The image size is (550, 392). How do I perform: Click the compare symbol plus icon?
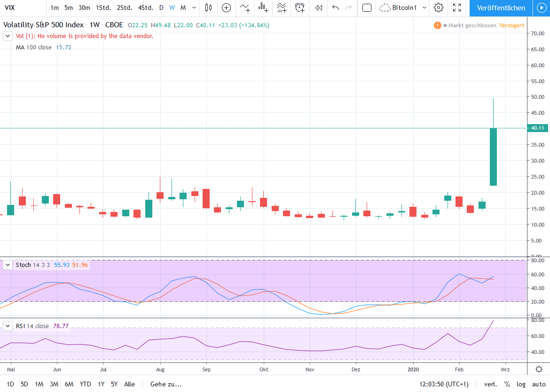pyautogui.click(x=227, y=8)
